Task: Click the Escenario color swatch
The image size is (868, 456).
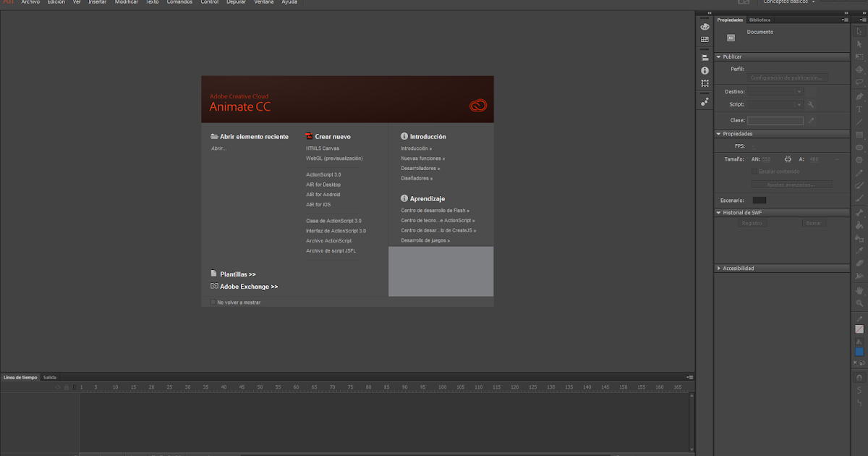Action: 760,200
